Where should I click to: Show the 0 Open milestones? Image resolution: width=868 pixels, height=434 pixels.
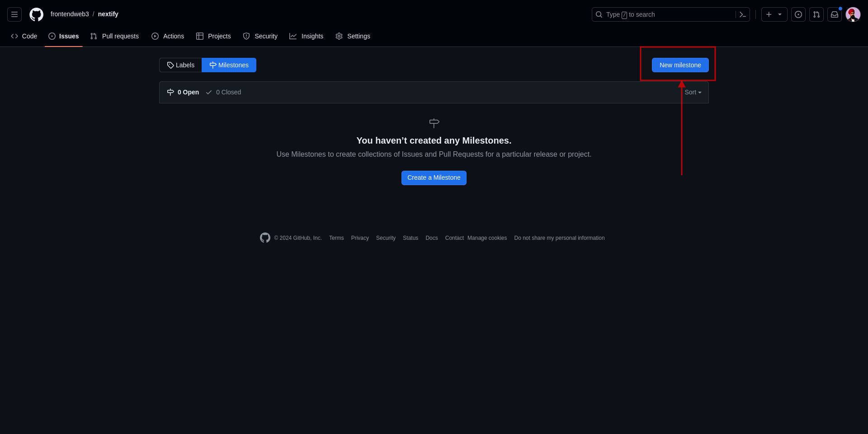[x=183, y=92]
